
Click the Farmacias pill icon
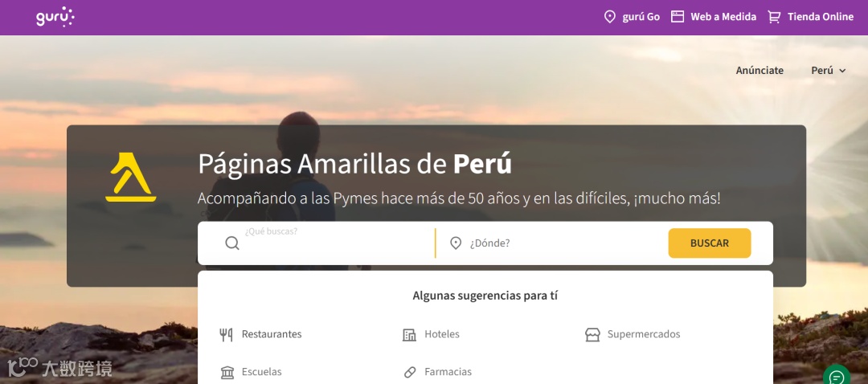point(410,372)
